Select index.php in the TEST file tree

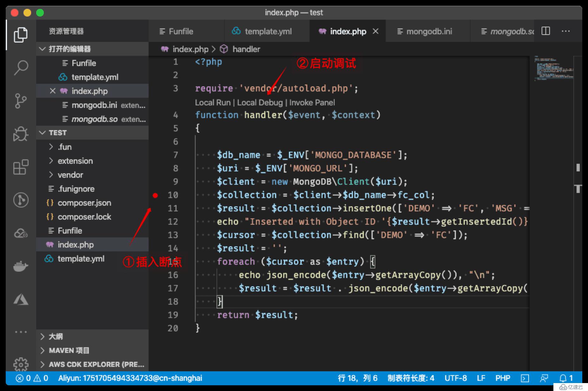click(92, 245)
